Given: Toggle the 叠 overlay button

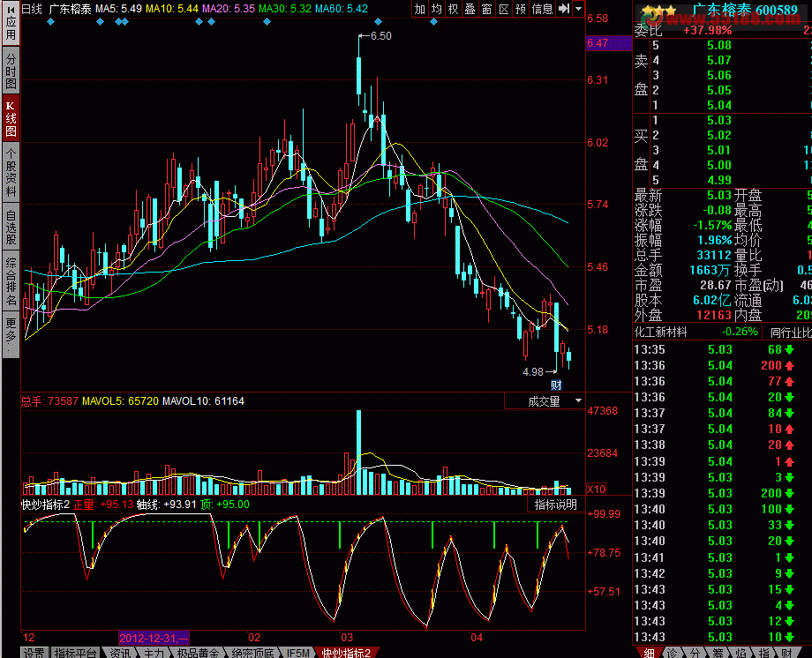Looking at the screenshot, I should pyautogui.click(x=470, y=9).
